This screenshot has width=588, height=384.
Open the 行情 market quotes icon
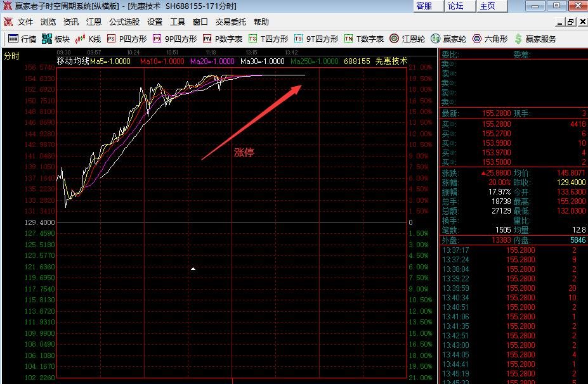click(x=13, y=39)
